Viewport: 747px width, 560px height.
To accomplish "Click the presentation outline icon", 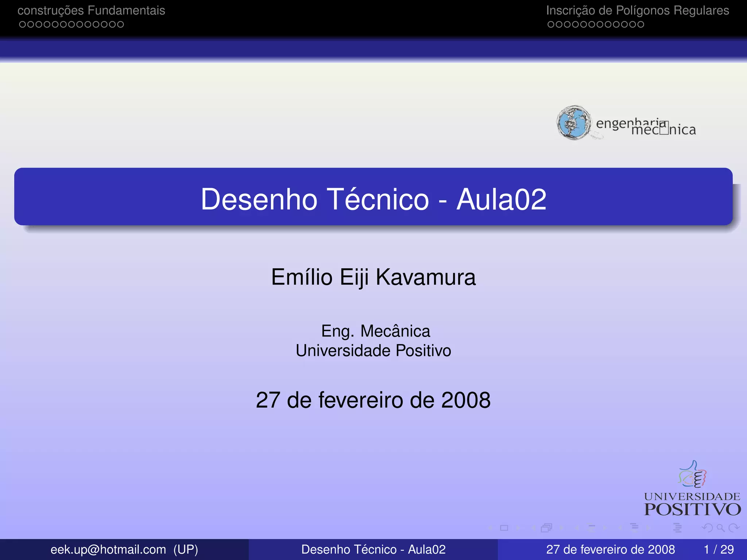I will coord(677,528).
